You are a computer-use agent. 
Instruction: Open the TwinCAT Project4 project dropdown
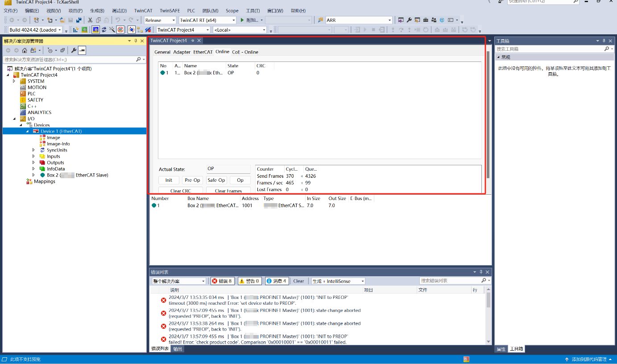pos(207,30)
